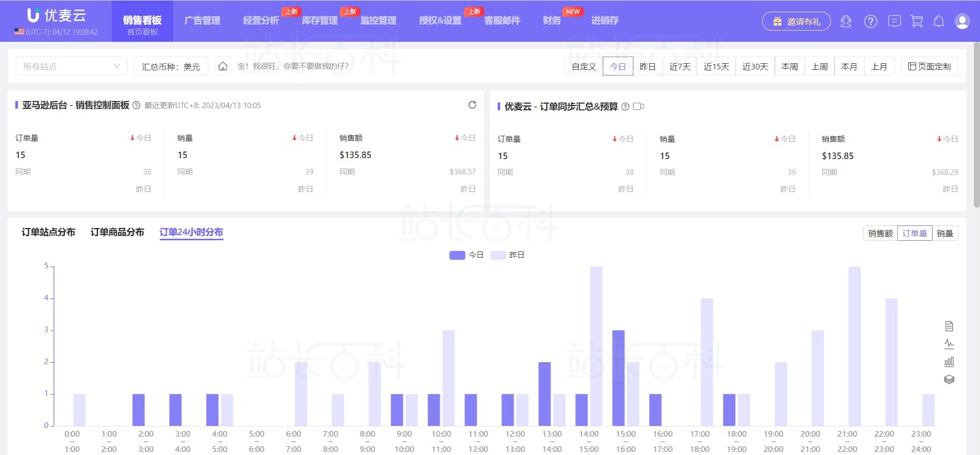
Task: Select 近15天 date range
Action: tap(716, 66)
